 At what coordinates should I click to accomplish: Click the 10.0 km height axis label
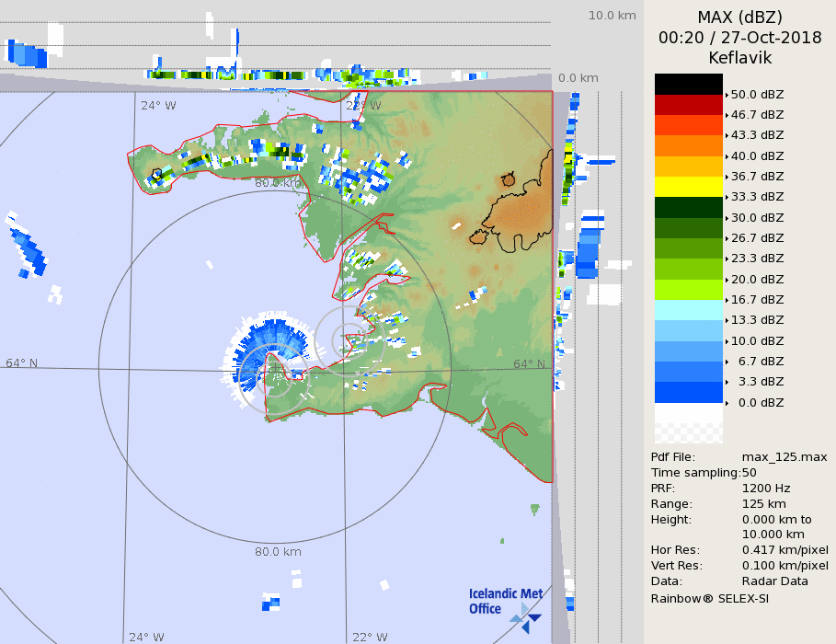(612, 16)
